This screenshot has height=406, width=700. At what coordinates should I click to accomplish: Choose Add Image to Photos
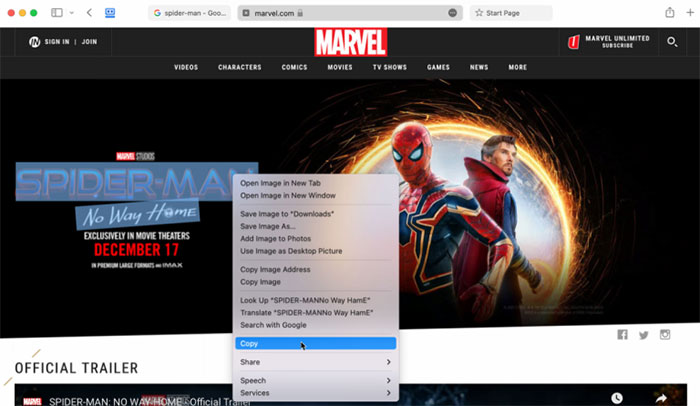pos(316,239)
